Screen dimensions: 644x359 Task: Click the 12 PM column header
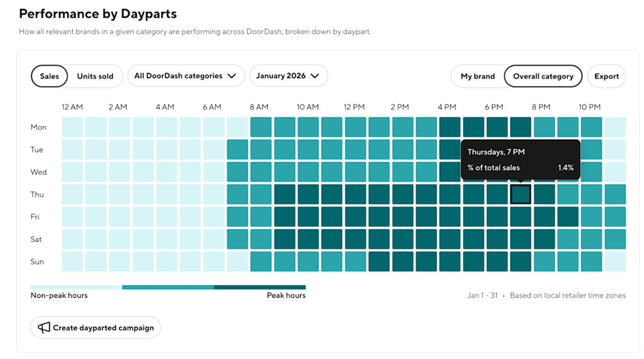click(x=354, y=107)
